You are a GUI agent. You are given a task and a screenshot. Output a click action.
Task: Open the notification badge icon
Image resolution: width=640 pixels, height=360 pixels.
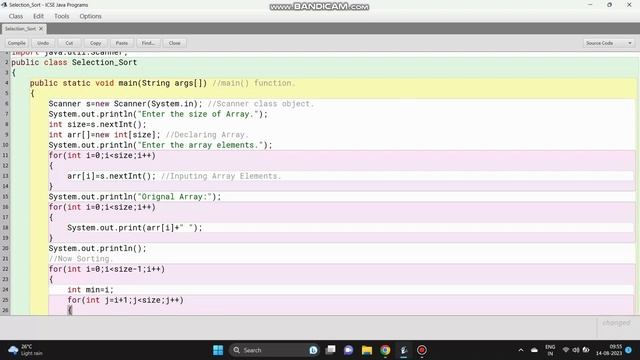[629, 350]
